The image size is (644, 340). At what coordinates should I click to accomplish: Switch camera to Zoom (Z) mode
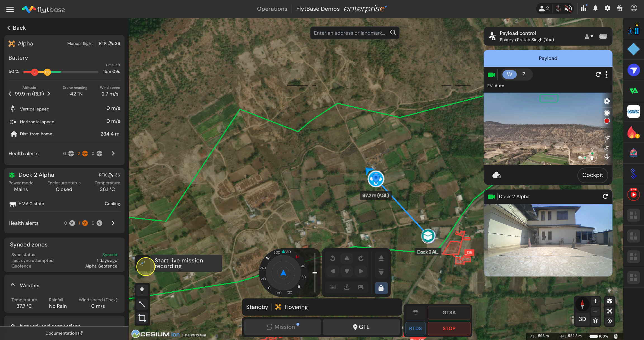click(524, 74)
